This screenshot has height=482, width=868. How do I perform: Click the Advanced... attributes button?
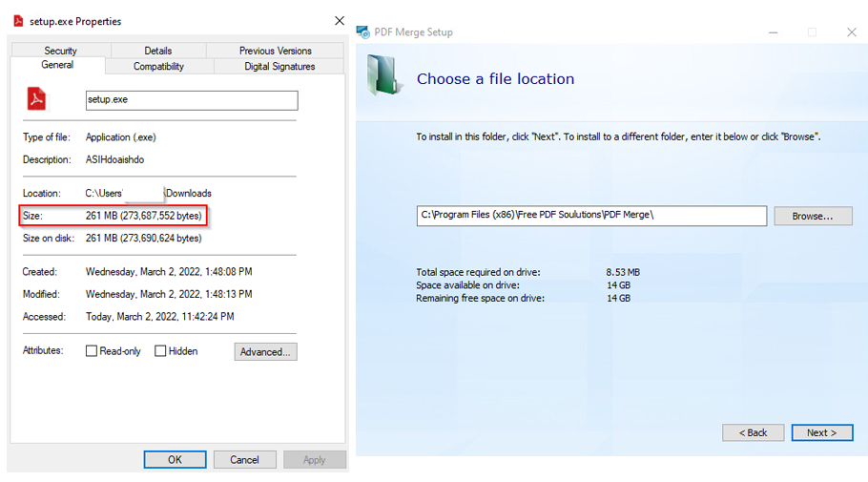(x=266, y=352)
